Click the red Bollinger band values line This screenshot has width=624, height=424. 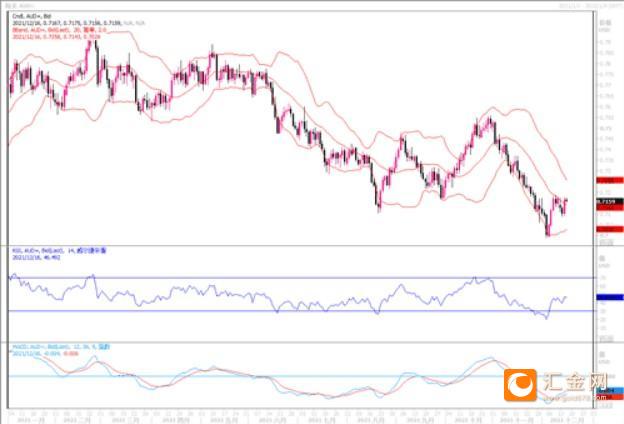point(56,37)
